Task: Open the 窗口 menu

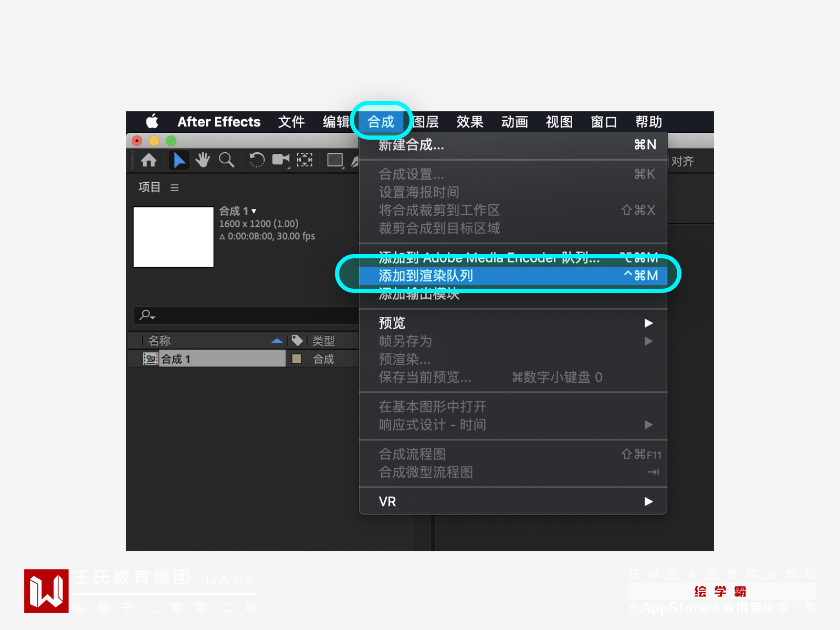Action: [x=604, y=122]
